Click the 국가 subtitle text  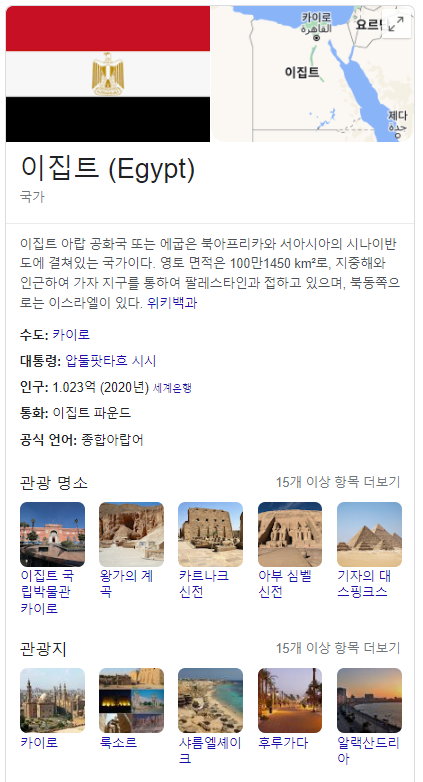coord(32,196)
